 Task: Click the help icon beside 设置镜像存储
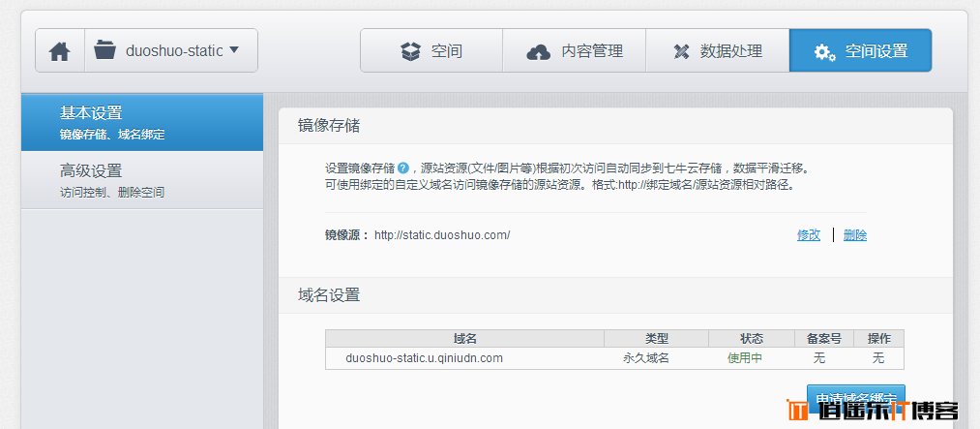(403, 169)
